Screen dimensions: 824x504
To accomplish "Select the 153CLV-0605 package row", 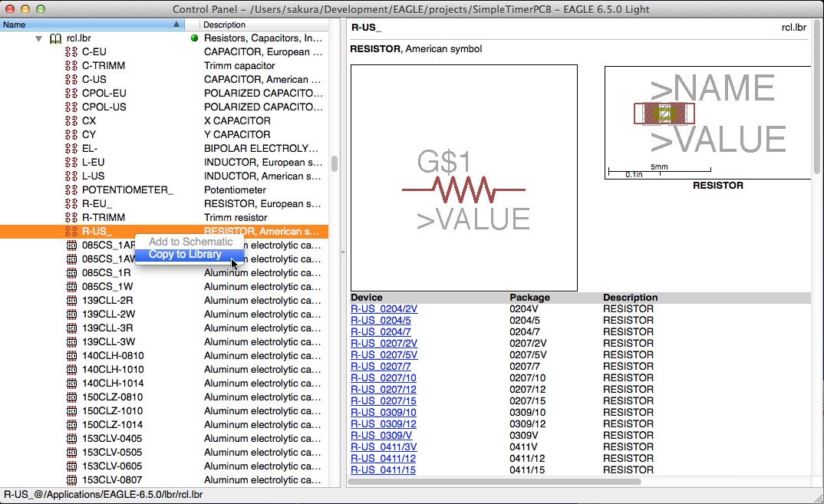I will [164, 466].
